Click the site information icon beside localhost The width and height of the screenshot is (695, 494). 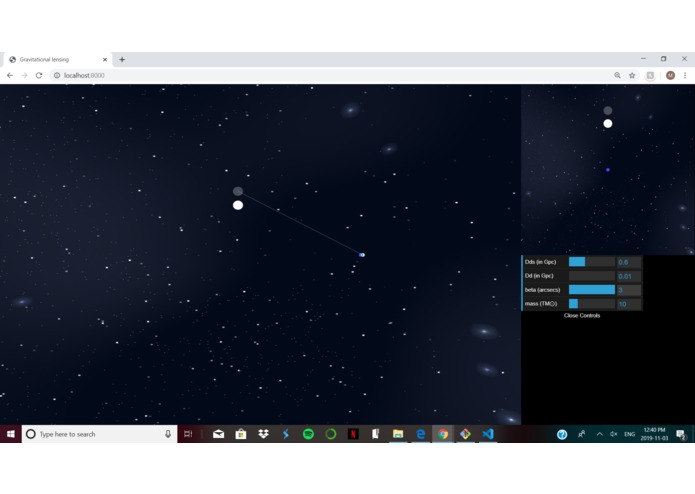coord(57,75)
